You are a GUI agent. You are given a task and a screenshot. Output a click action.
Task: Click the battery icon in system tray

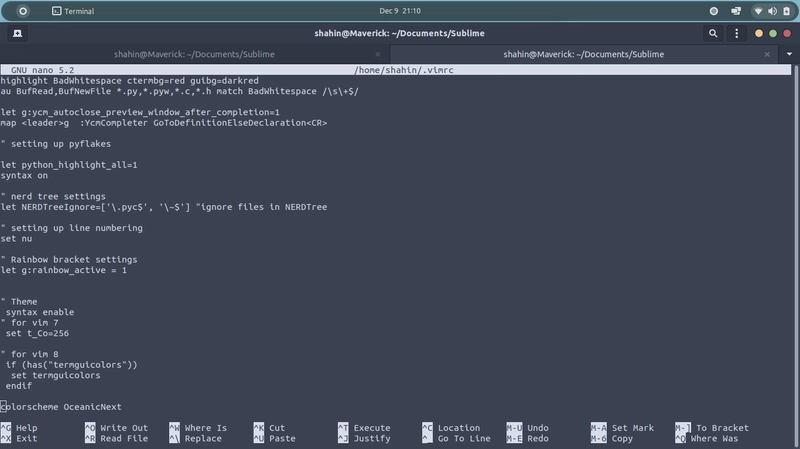tap(785, 11)
